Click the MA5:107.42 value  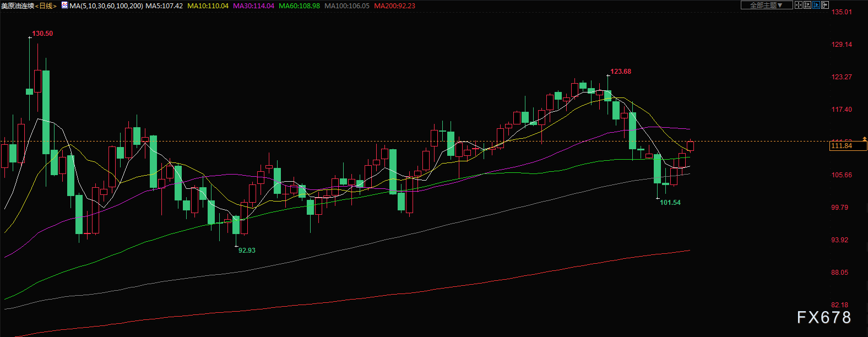tap(164, 6)
